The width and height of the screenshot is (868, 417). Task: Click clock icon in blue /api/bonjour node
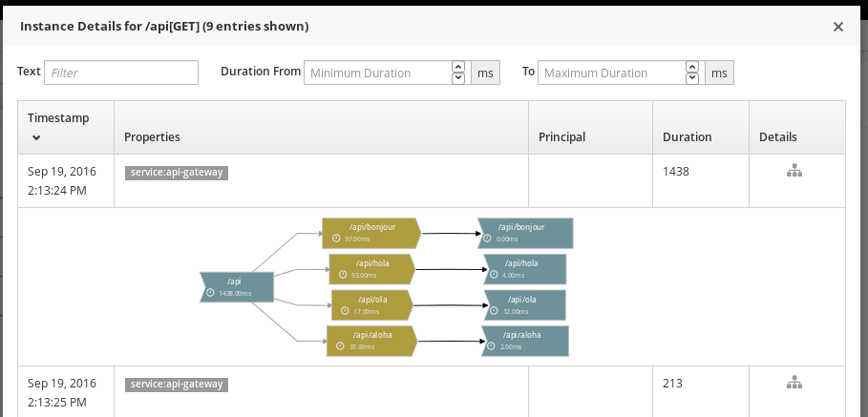click(488, 239)
